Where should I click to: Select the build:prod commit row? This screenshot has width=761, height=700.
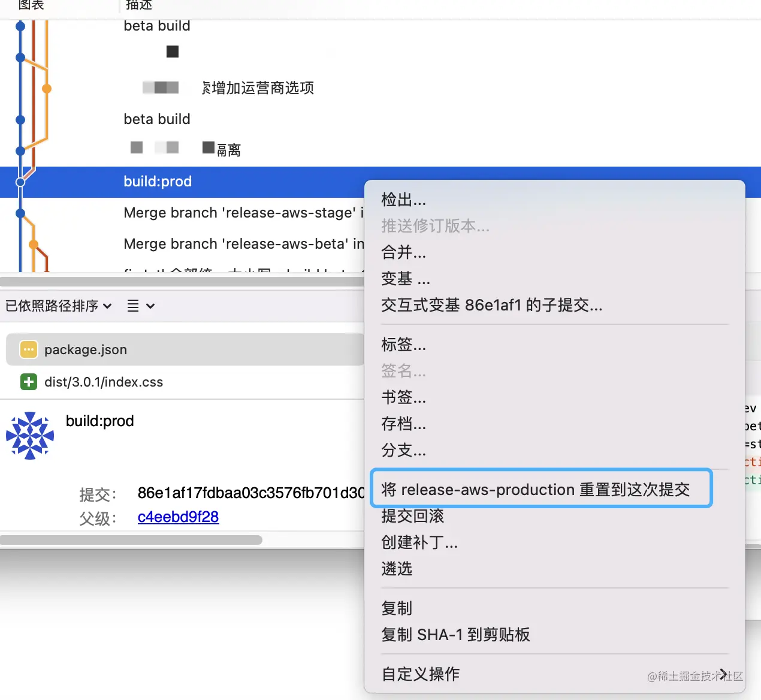click(x=182, y=182)
